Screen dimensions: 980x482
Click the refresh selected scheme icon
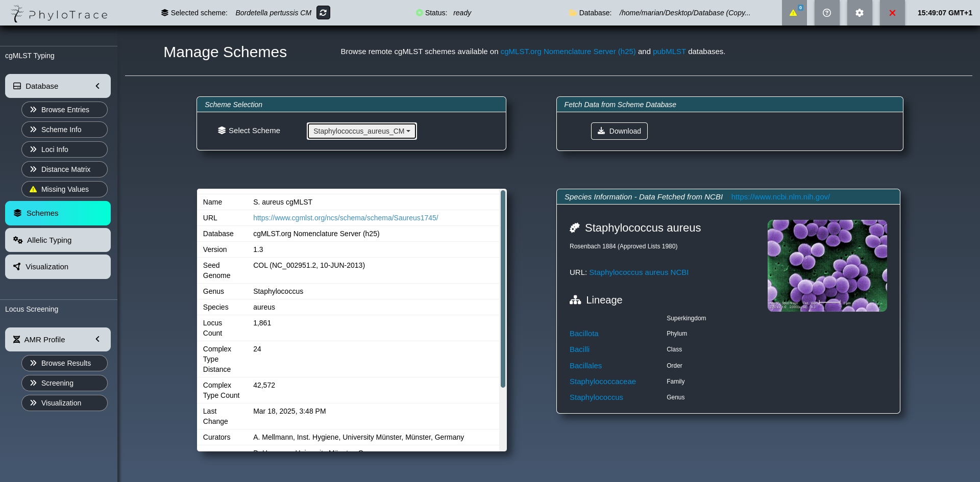pyautogui.click(x=323, y=13)
